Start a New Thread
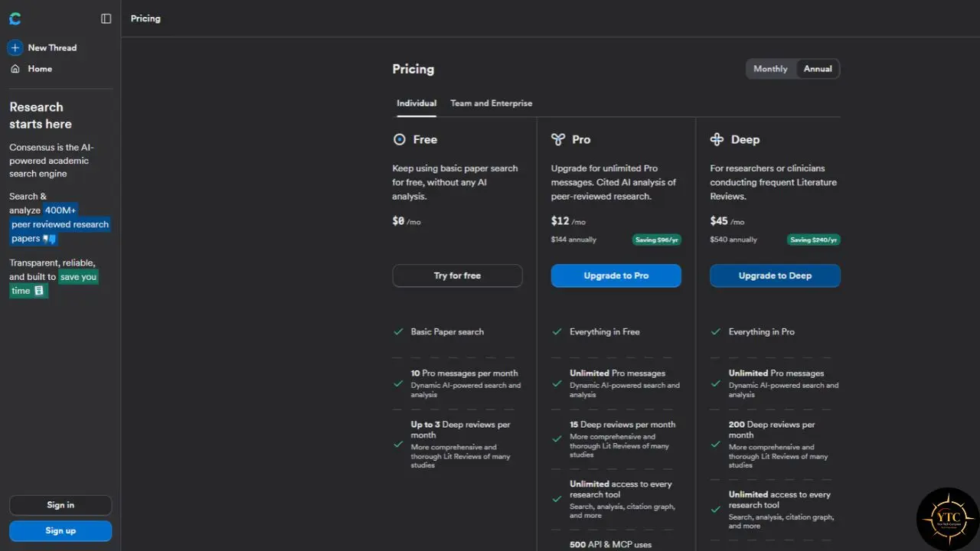Screen dimensions: 980x551 pos(52,47)
